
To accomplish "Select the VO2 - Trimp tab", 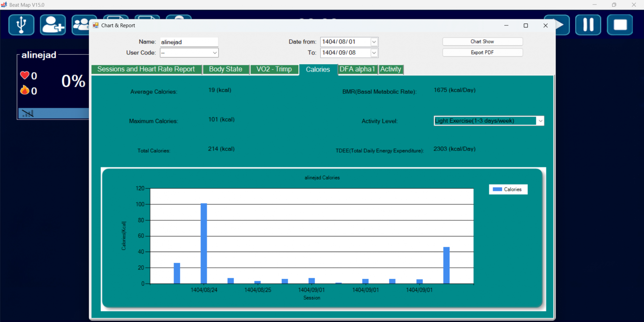I will [x=274, y=69].
